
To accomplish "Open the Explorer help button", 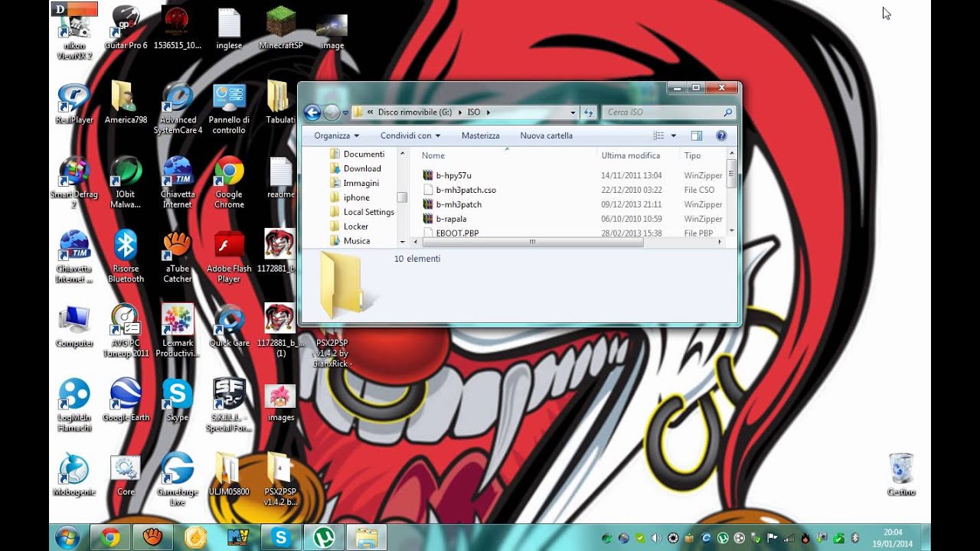I will 720,135.
